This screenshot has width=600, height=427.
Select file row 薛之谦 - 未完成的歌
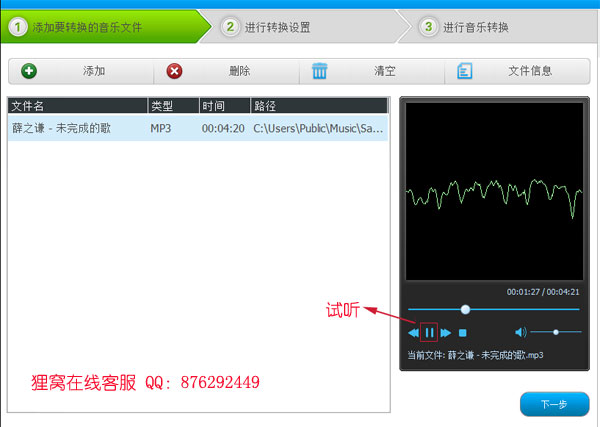(x=198, y=128)
